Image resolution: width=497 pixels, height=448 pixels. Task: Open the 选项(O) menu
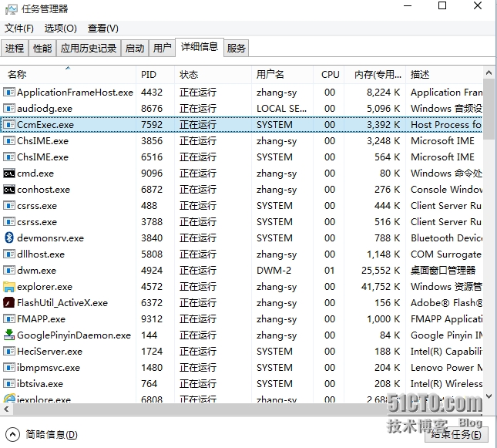pyautogui.click(x=61, y=29)
